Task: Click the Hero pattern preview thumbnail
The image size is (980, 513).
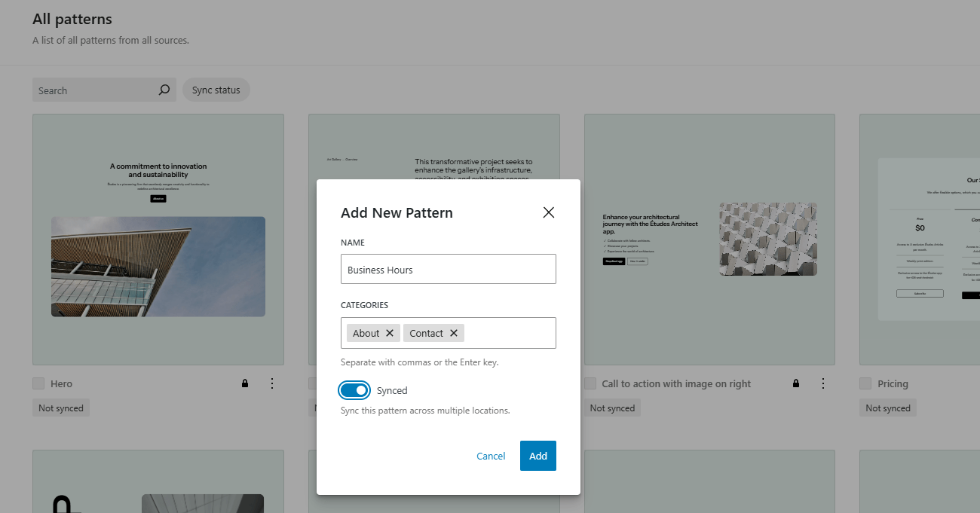Action: point(158,239)
